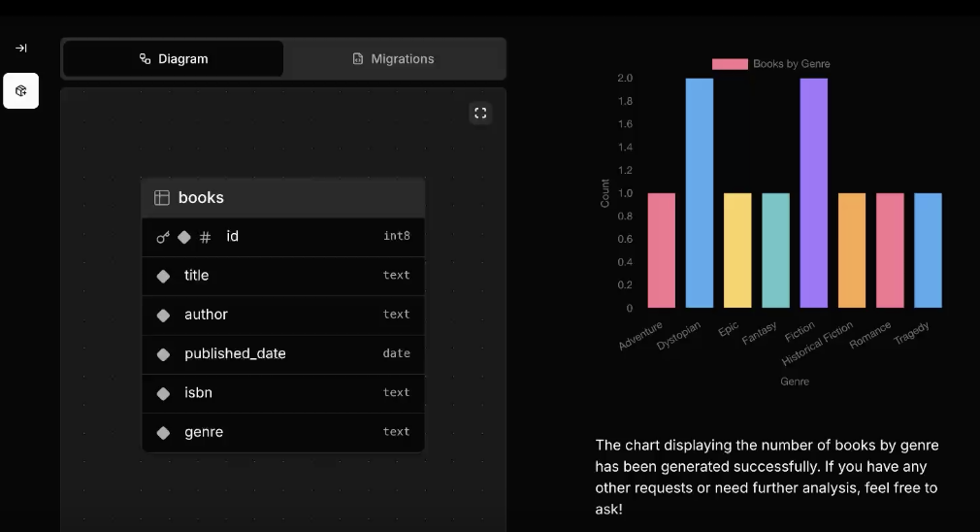
Task: Click the diamond icon beside title
Action: pos(163,276)
